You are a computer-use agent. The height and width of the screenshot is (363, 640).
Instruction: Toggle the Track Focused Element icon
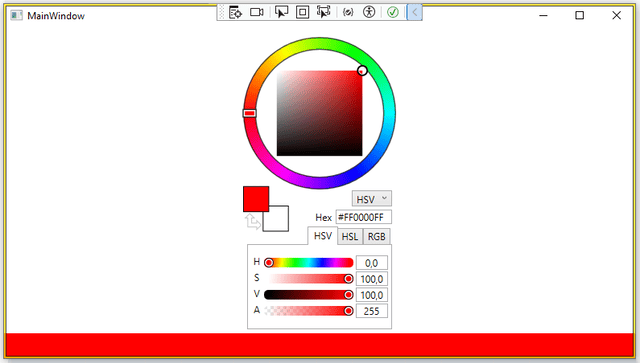323,12
